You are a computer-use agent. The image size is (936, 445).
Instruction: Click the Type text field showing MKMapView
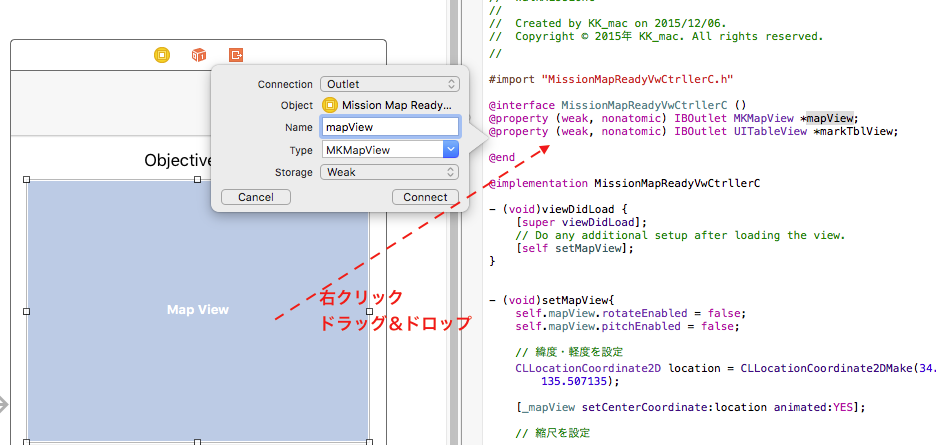(382, 150)
